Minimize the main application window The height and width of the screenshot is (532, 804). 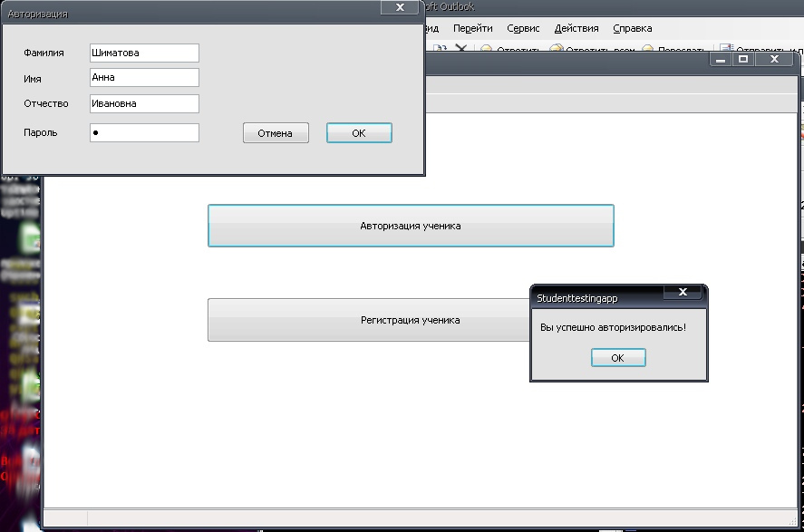tap(722, 59)
